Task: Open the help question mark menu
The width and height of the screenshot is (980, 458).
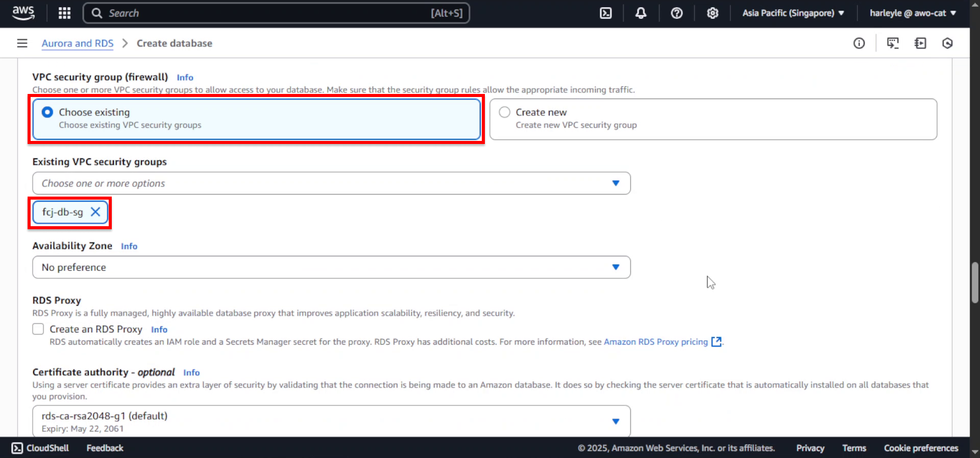Action: pos(676,13)
